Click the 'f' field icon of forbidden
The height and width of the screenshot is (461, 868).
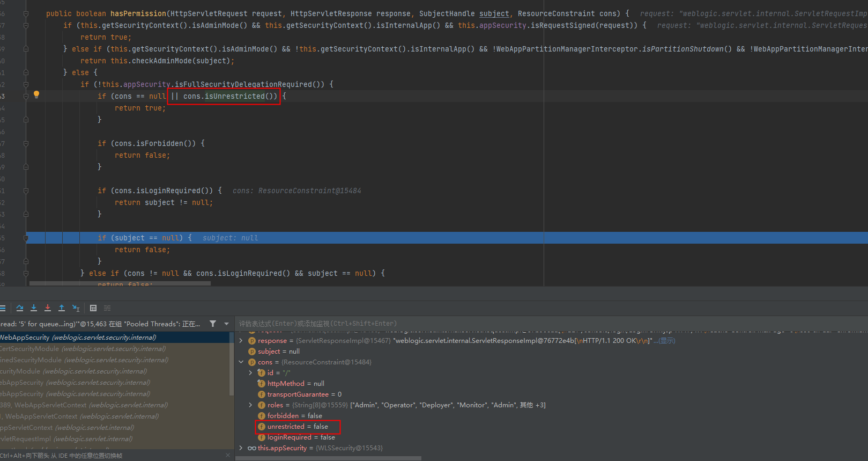(262, 416)
